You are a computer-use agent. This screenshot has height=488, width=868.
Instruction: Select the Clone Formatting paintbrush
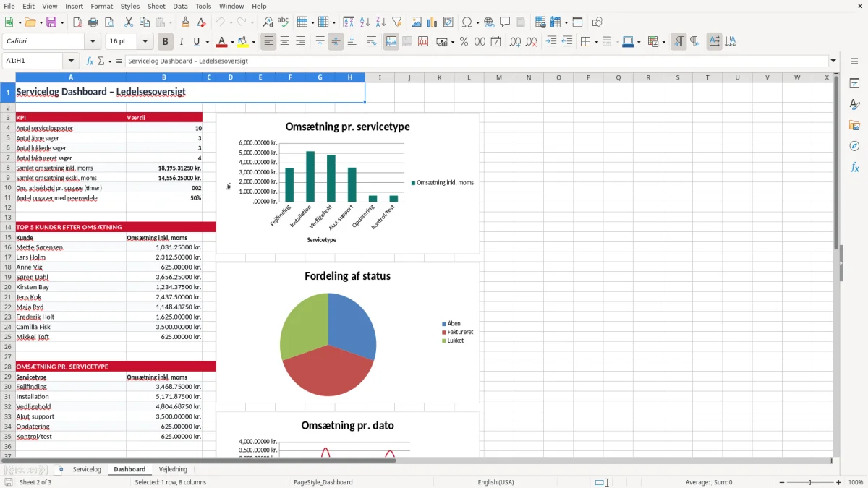186,22
